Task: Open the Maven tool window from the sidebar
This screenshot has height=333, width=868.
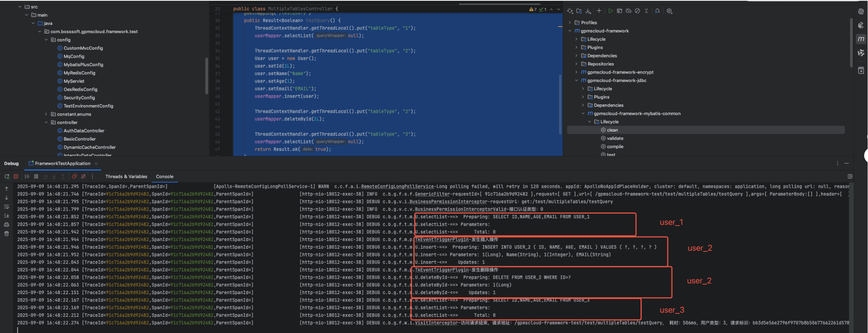Action: (861, 39)
